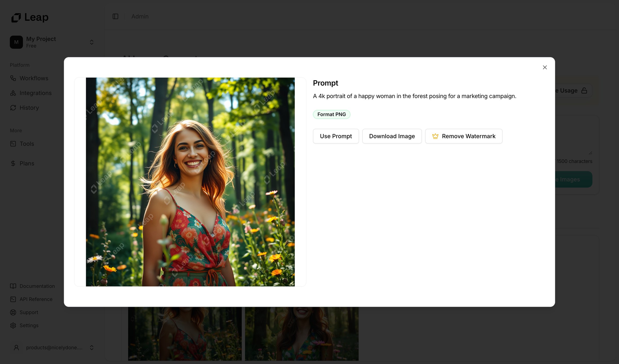Click the user account avatar icon
Image resolution: width=619 pixels, height=364 pixels.
point(16,348)
